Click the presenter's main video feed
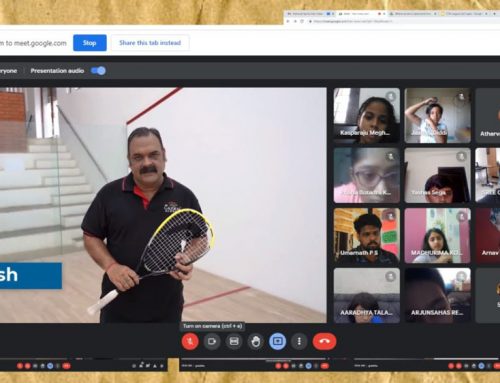This screenshot has height=383, width=500. coord(163,205)
